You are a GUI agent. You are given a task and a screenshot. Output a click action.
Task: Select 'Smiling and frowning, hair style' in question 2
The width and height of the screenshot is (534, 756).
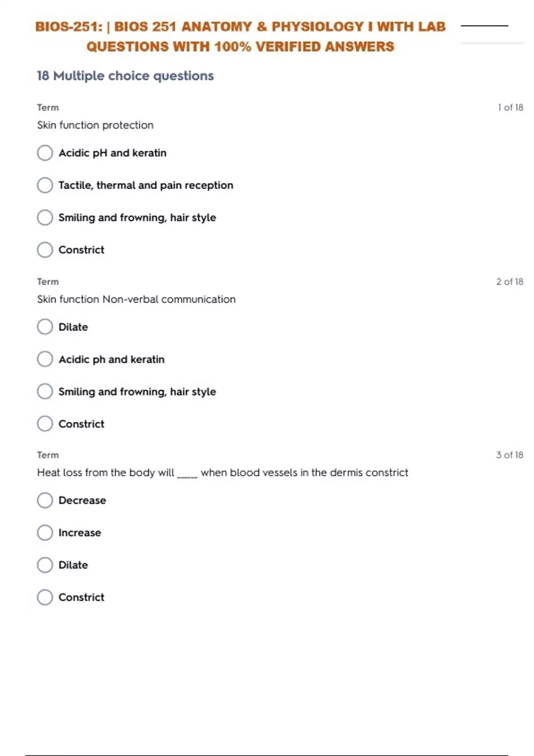point(45,392)
